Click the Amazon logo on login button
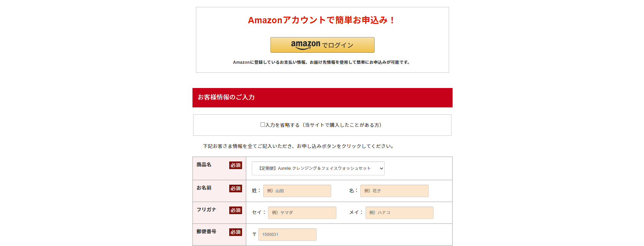Viewport: 644px width, 246px height. [x=306, y=45]
